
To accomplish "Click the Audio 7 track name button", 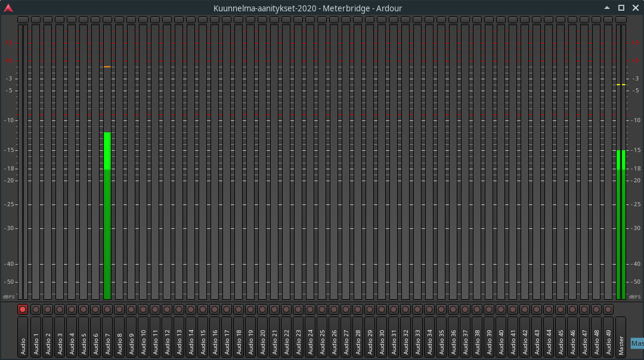I will click(107, 337).
